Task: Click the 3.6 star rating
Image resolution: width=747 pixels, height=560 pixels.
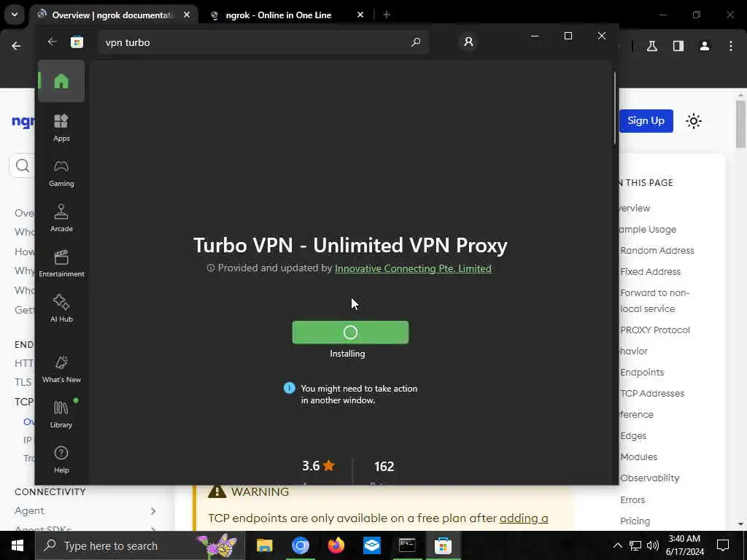Action: pyautogui.click(x=318, y=466)
